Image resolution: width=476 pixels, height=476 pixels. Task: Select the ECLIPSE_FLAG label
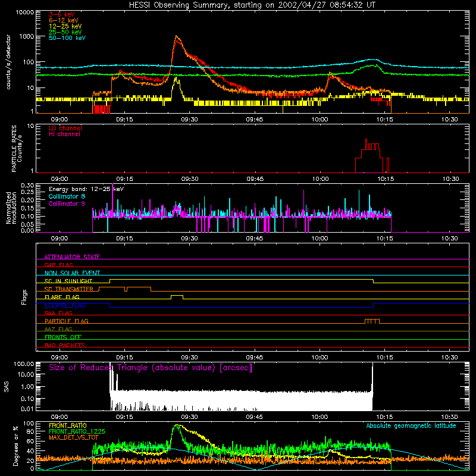click(65, 305)
